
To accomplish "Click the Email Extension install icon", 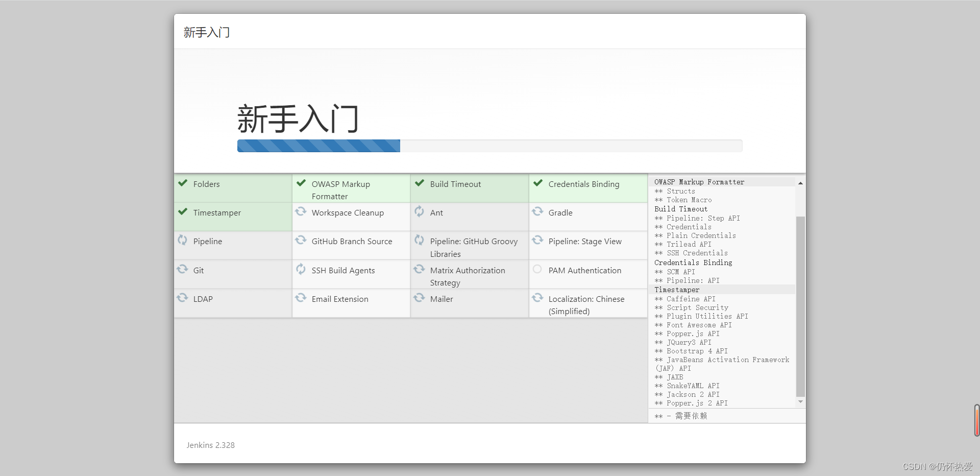I will pyautogui.click(x=301, y=298).
